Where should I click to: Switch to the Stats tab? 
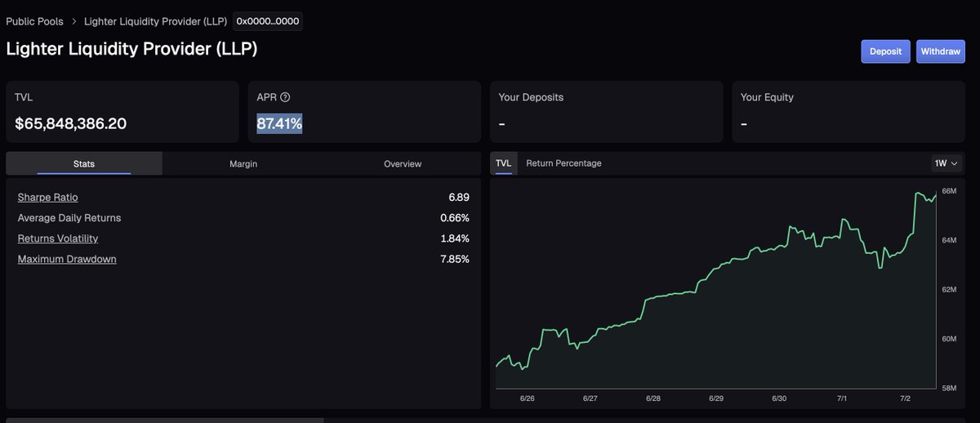click(x=84, y=163)
